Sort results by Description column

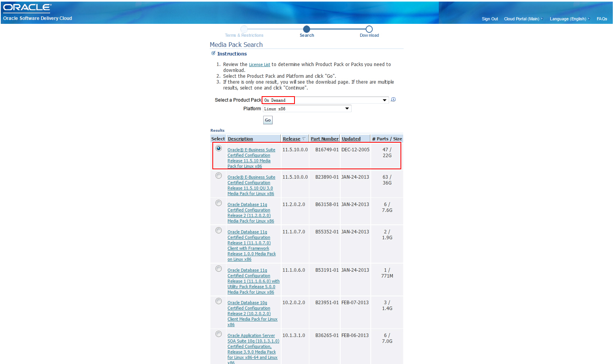tap(240, 139)
